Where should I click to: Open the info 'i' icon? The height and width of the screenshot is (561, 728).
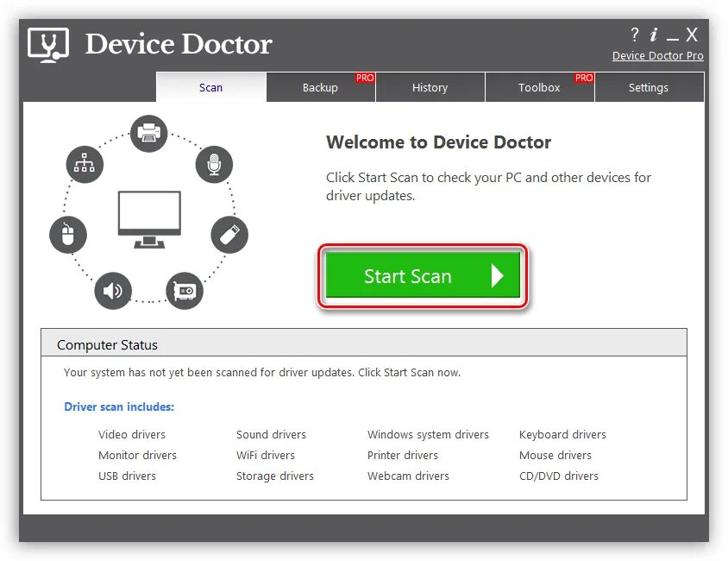tap(654, 35)
